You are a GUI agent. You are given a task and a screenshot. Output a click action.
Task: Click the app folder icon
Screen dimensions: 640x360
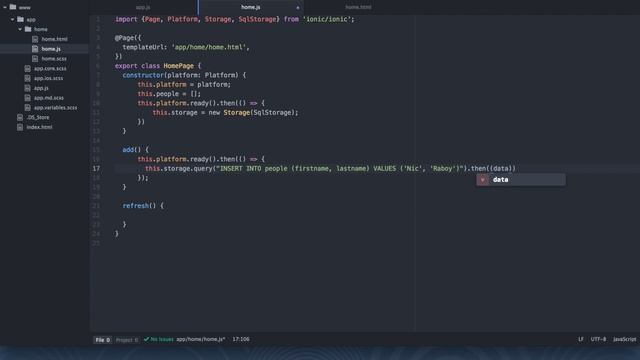(20, 19)
